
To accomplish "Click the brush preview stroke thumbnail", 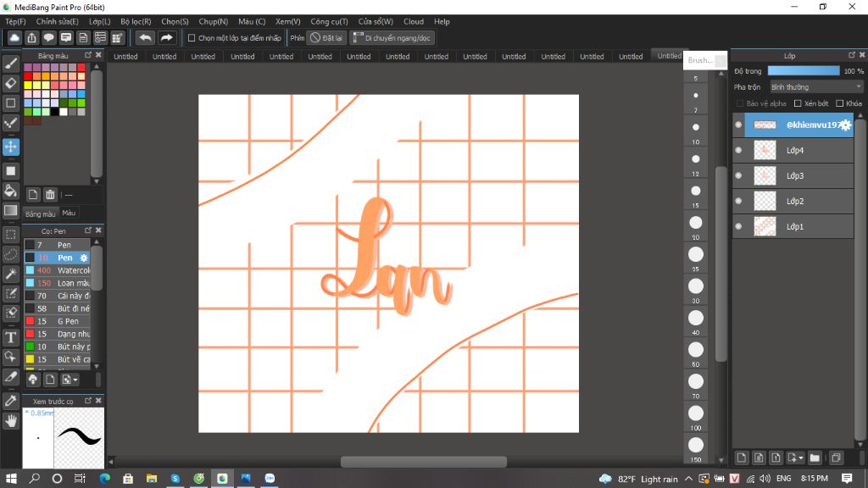I will tap(79, 438).
